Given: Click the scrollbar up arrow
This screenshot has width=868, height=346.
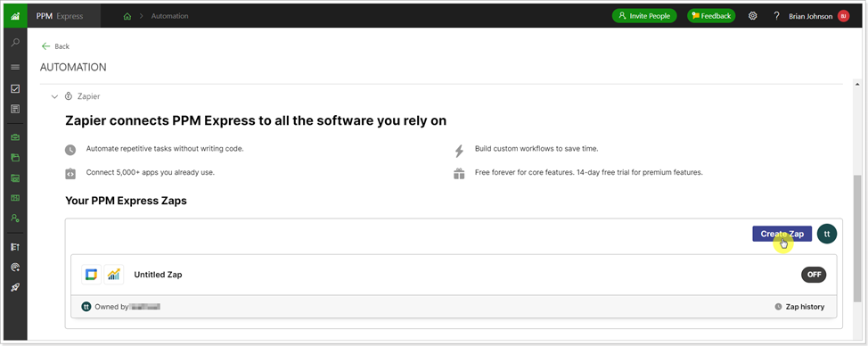Looking at the screenshot, I should click(857, 83).
